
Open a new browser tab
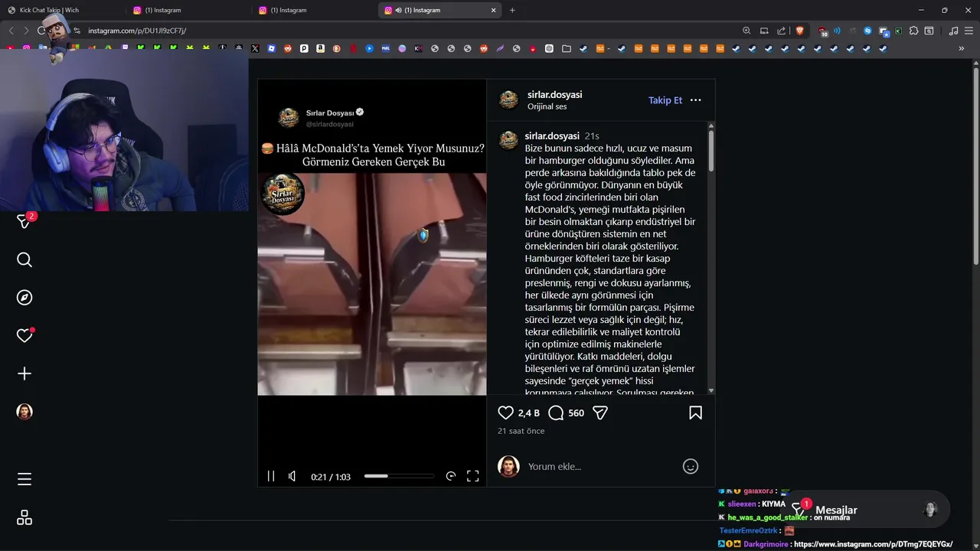[512, 10]
